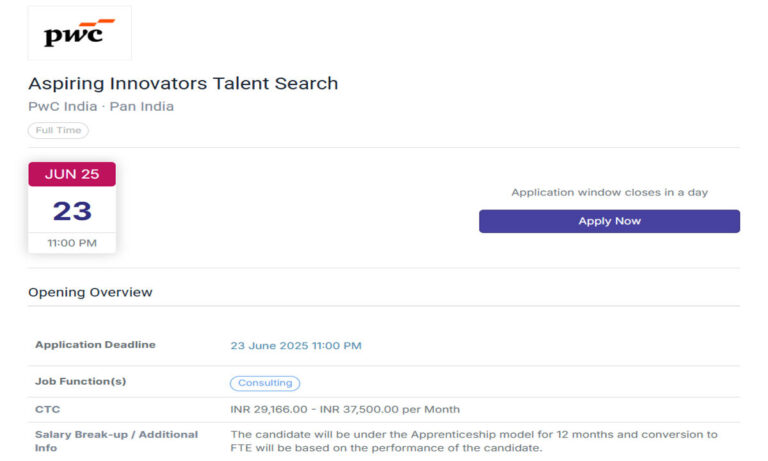
Task: Click the Apprenticeship model description text
Action: [474, 441]
